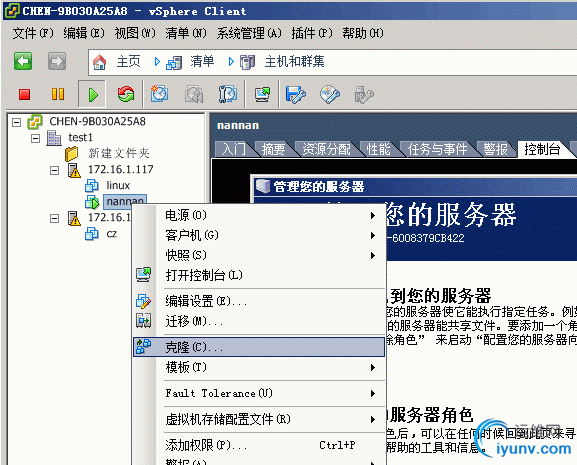Click the gray forward navigation arrow

pyautogui.click(x=57, y=61)
